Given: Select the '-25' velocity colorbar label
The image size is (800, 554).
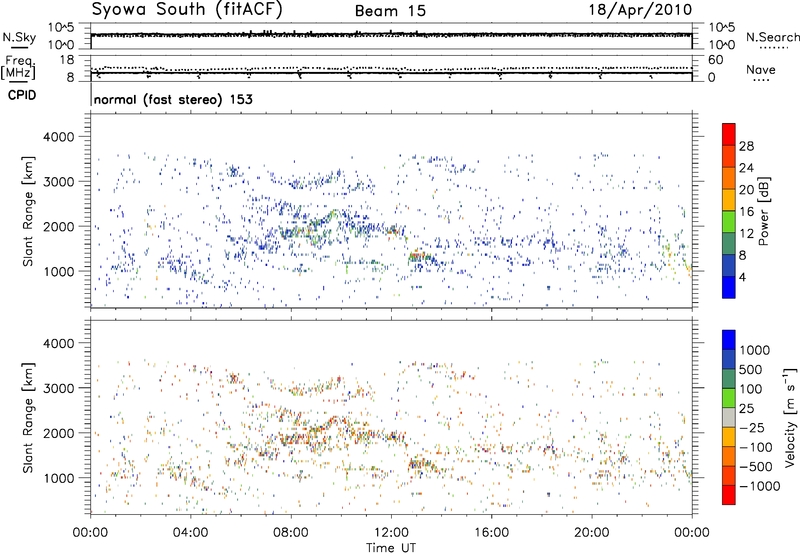Looking at the screenshot, I should (x=752, y=428).
